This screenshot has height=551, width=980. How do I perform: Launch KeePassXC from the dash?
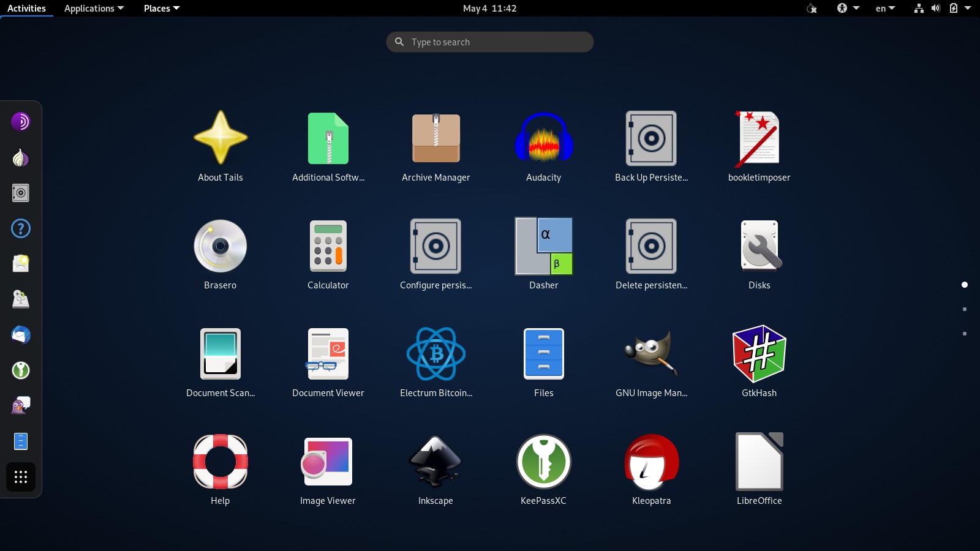[x=21, y=370]
